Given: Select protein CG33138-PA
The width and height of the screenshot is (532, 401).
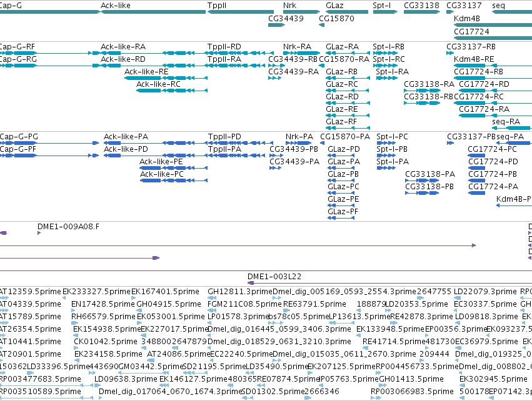Looking at the screenshot, I should click(430, 174).
